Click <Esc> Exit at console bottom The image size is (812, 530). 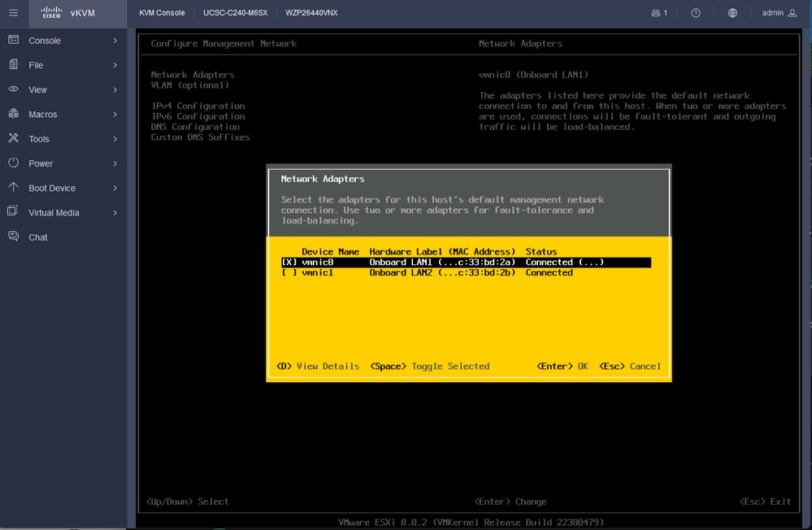[765, 502]
